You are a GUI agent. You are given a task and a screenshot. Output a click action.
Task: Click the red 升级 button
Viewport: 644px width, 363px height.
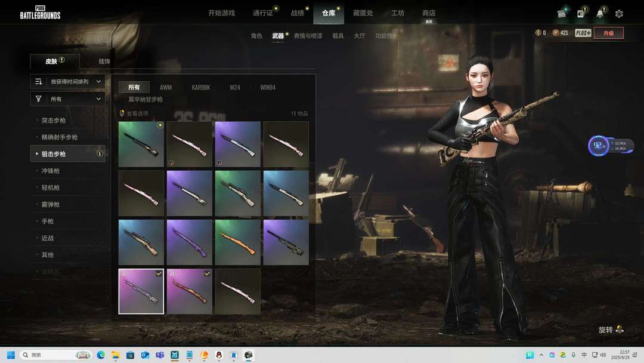[609, 33]
